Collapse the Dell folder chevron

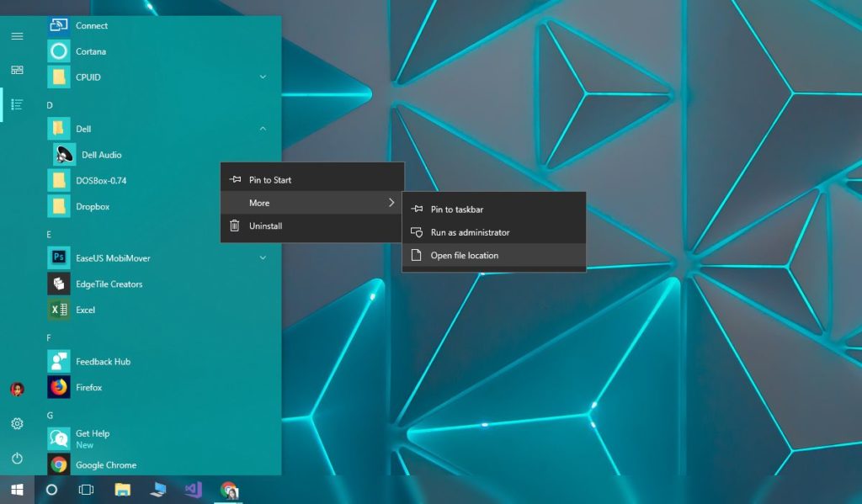click(x=263, y=129)
